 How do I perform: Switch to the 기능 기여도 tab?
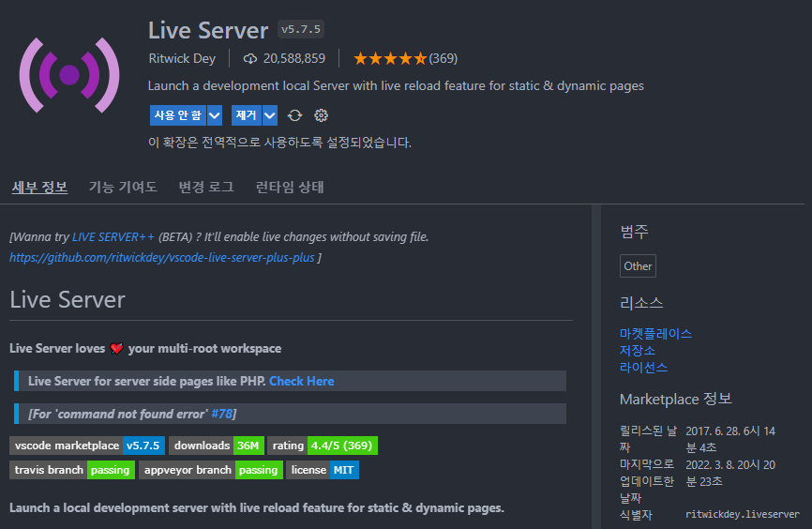[123, 187]
